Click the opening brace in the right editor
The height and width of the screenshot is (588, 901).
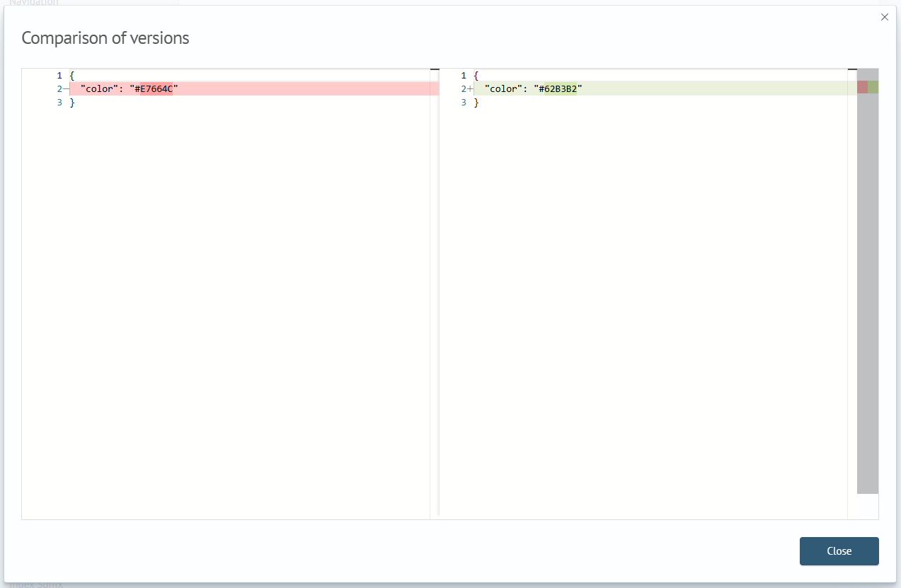(476, 75)
